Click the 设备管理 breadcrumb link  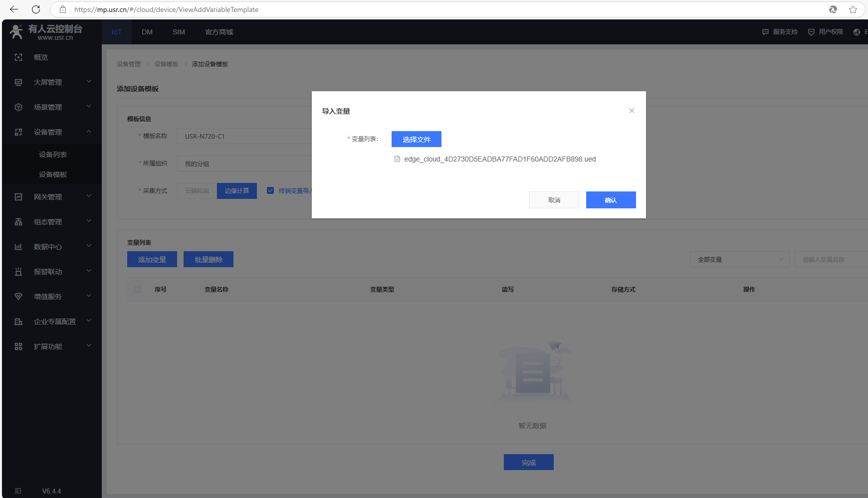pos(129,64)
